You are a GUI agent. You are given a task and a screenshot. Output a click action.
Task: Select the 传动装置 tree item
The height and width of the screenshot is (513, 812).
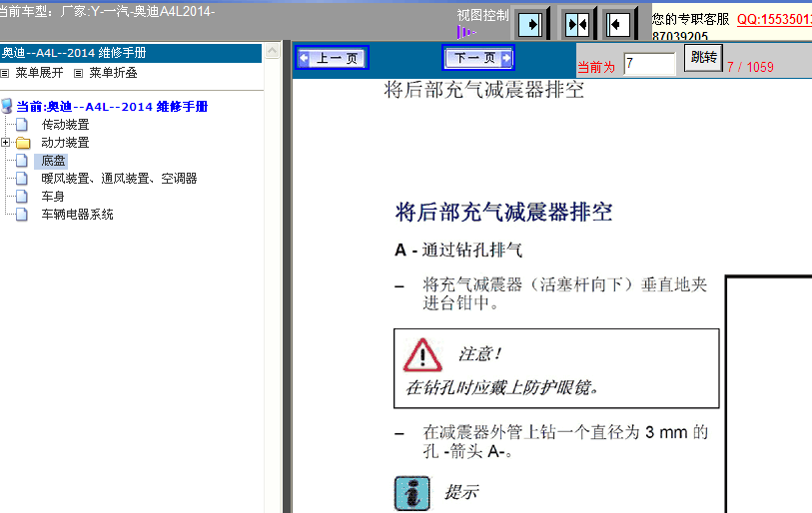(65, 125)
